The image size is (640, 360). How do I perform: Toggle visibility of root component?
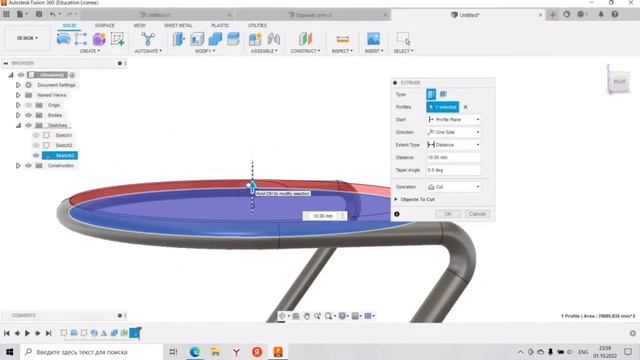point(21,75)
